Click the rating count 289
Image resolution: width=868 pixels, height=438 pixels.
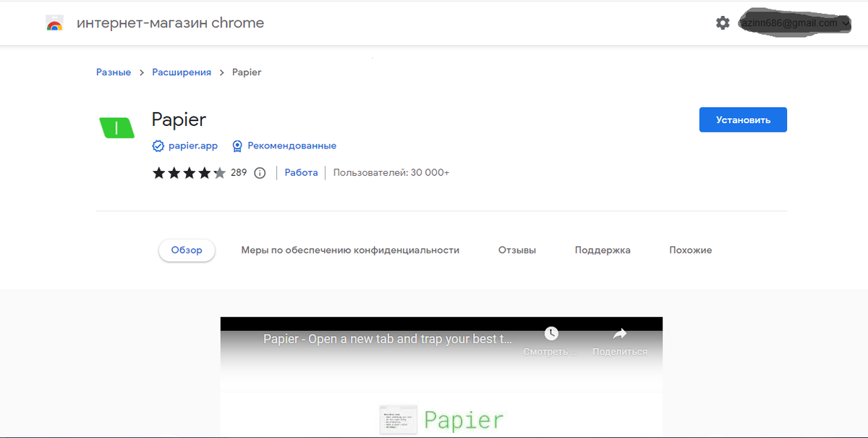tap(239, 173)
